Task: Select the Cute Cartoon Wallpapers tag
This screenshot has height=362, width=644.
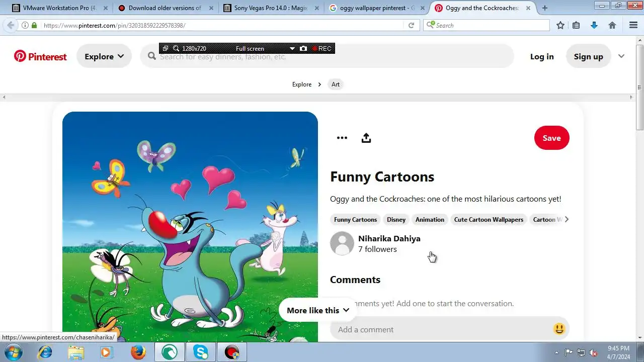Action: pyautogui.click(x=489, y=220)
